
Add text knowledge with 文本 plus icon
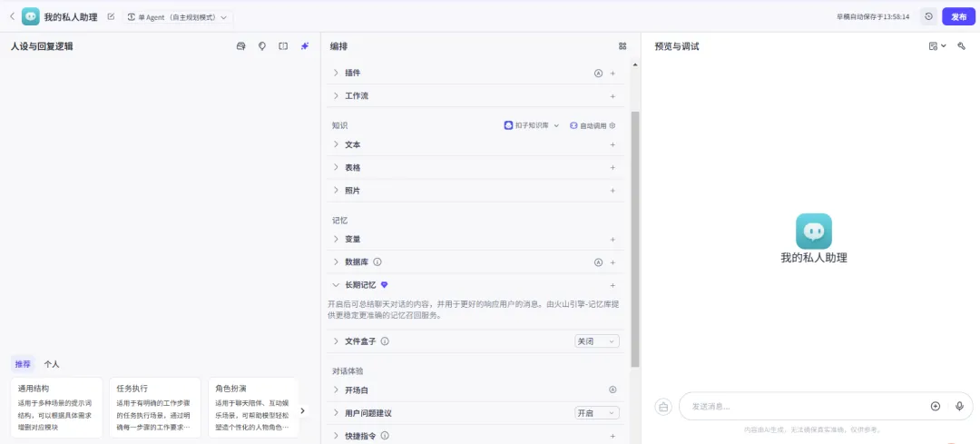tap(612, 144)
